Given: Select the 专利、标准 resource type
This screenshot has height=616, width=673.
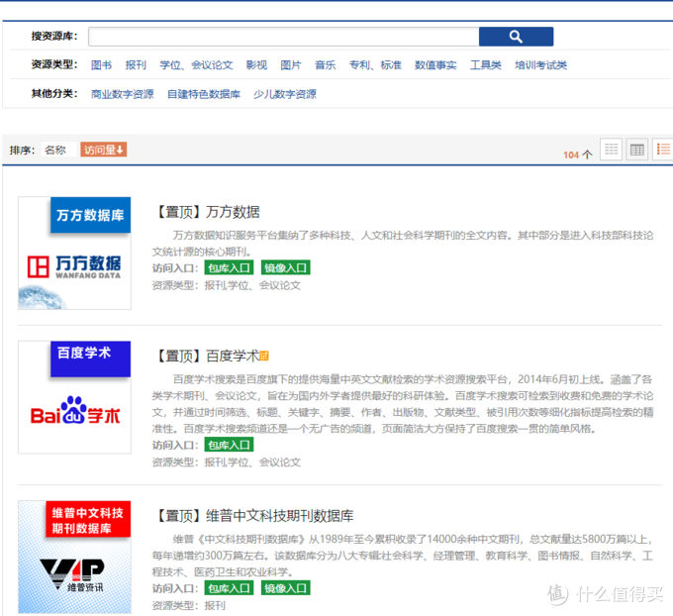Looking at the screenshot, I should 375,65.
